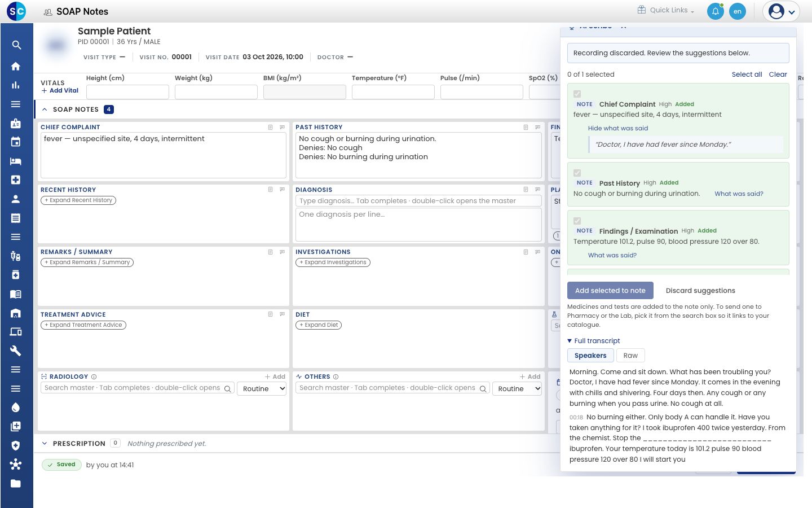The image size is (812, 508).
Task: Select the Speakers transcript tab
Action: 590,356
